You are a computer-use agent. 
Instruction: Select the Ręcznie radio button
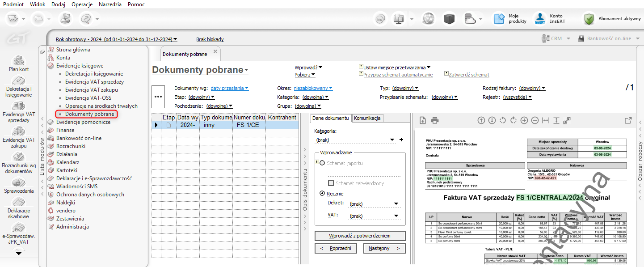(x=323, y=194)
